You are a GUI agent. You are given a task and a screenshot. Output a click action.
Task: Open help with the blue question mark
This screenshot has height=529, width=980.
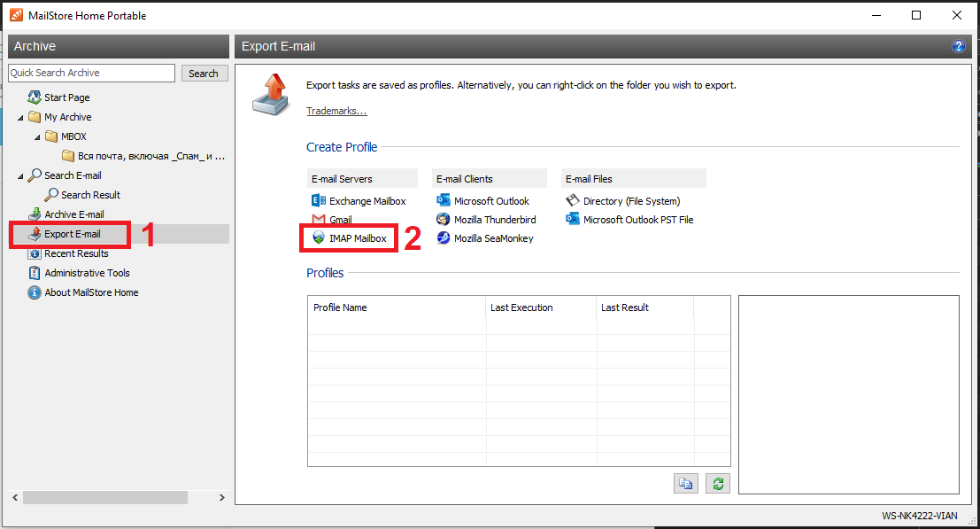click(x=958, y=46)
